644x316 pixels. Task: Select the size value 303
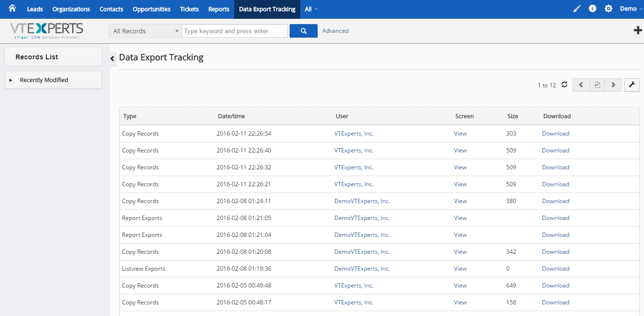coord(511,134)
